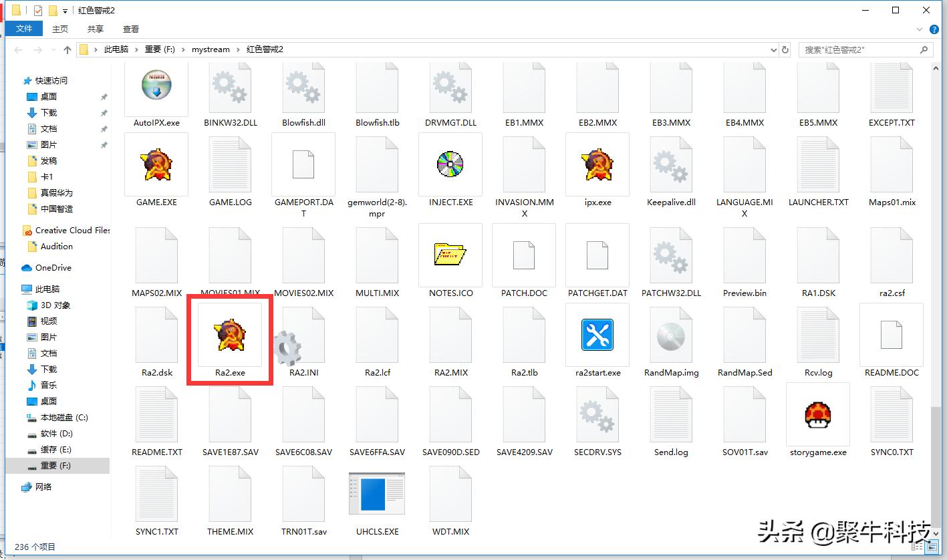Image resolution: width=947 pixels, height=560 pixels.
Task: Click mystream in the address breadcrumb
Action: click(x=211, y=49)
